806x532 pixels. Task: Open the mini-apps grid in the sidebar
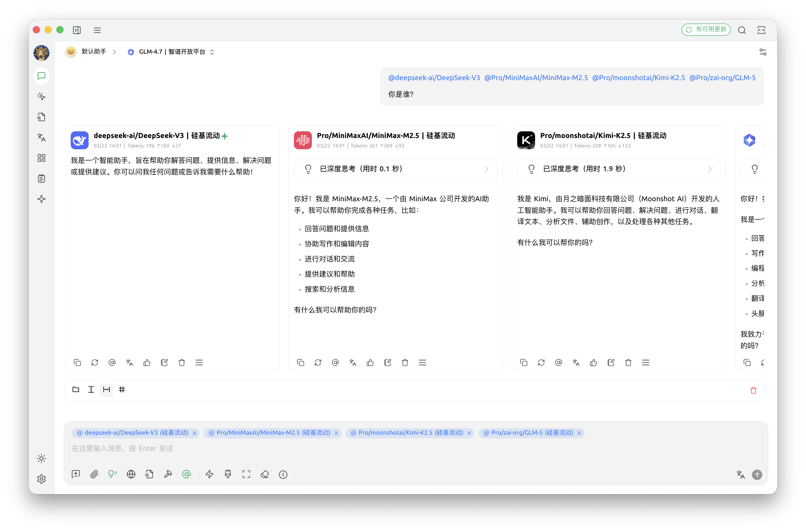click(x=41, y=158)
